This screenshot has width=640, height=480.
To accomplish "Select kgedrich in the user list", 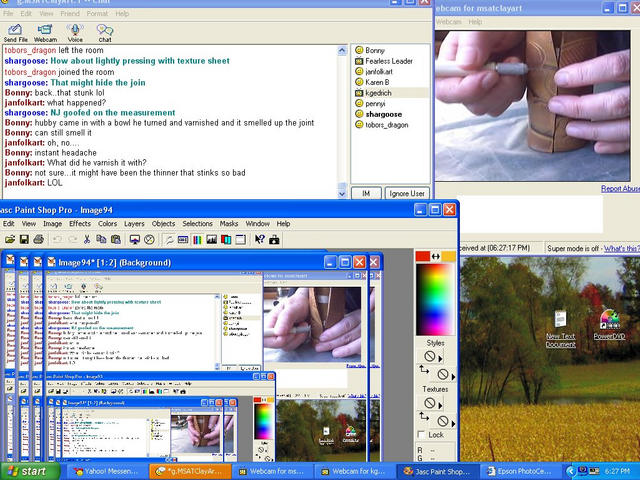I will point(378,93).
